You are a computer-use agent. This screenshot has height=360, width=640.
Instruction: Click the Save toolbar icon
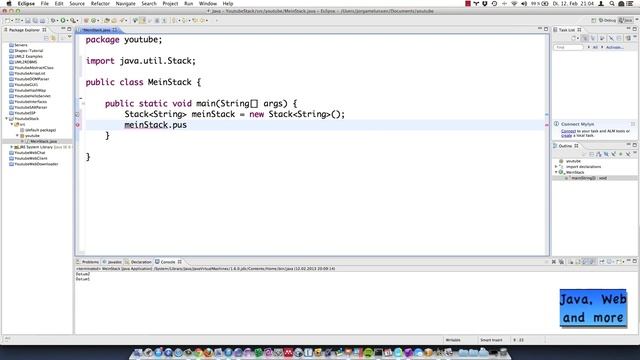[28, 20]
